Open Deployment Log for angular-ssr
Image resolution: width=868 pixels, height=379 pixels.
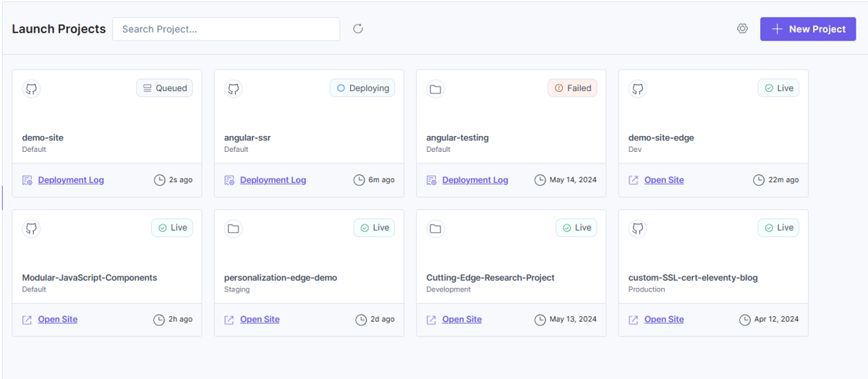tap(273, 180)
